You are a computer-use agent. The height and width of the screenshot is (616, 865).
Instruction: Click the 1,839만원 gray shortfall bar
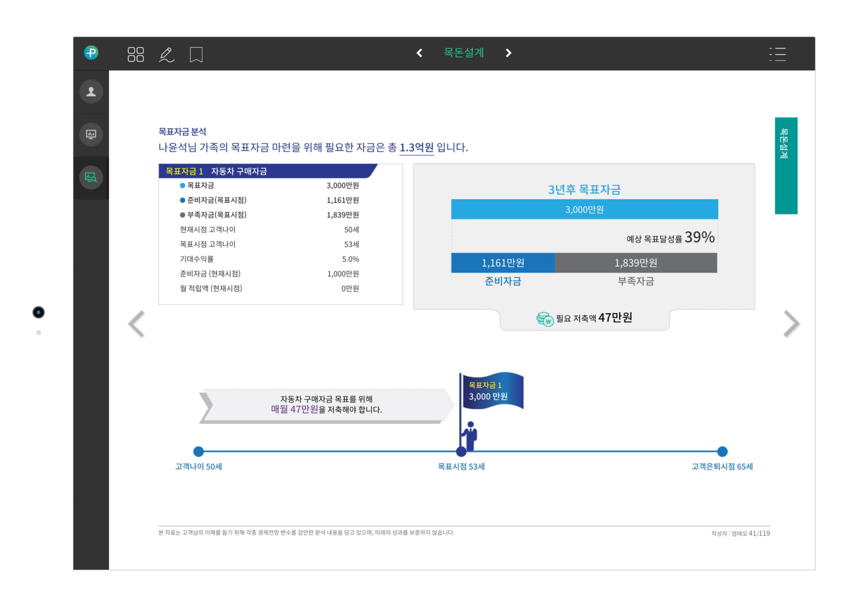point(635,263)
